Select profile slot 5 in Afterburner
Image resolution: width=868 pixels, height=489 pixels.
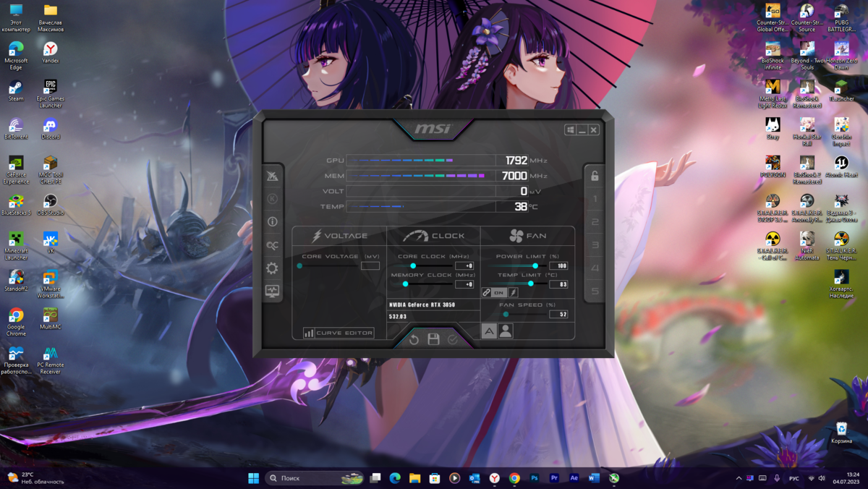pyautogui.click(x=595, y=292)
